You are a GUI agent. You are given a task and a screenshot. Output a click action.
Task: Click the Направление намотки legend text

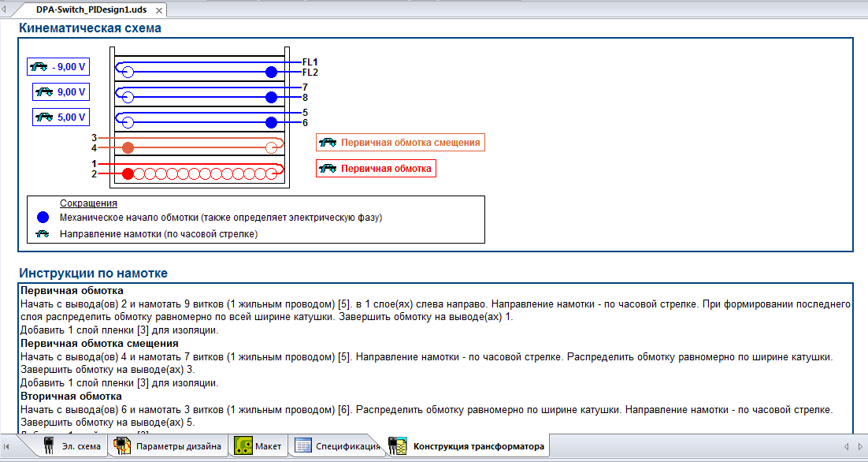tap(159, 234)
